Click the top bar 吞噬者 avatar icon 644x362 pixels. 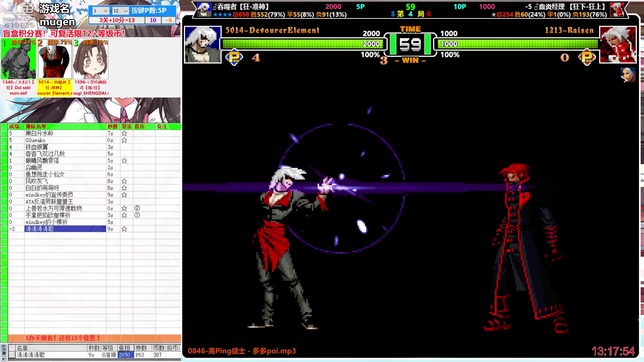point(204,10)
